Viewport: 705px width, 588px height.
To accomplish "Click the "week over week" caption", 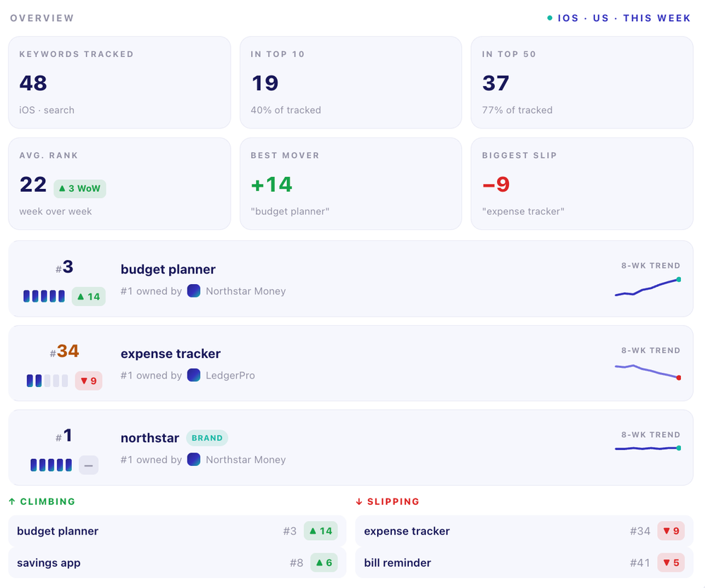I will pos(55,212).
